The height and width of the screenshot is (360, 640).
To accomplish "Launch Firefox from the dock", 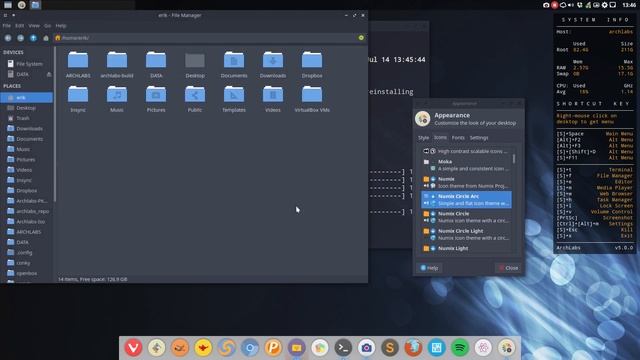I will coord(413,348).
